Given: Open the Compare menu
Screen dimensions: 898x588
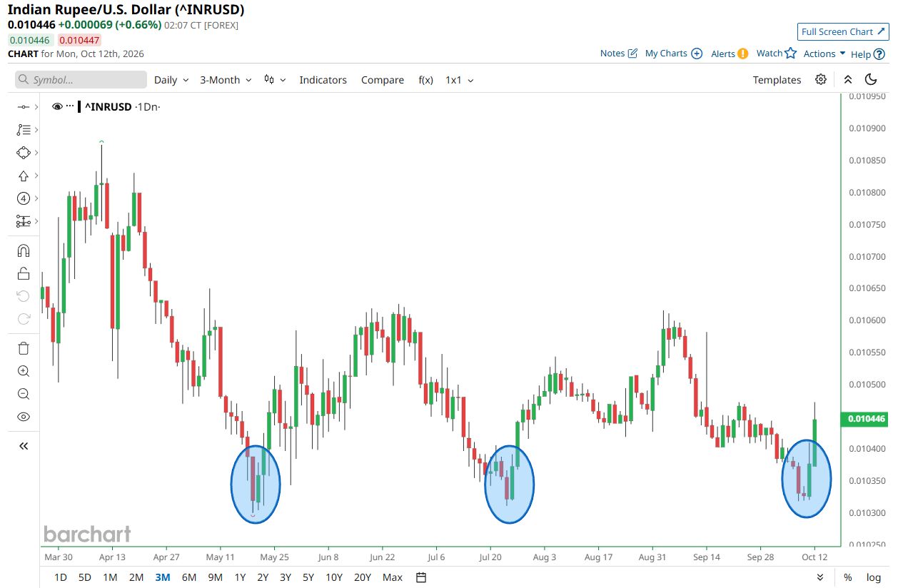Looking at the screenshot, I should [x=383, y=80].
